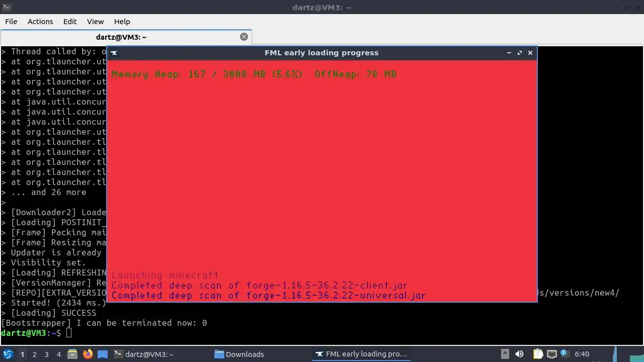This screenshot has height=362, width=644.
Task: Click the terminal prompt dartz@VM3:~$
Action: tap(31, 333)
